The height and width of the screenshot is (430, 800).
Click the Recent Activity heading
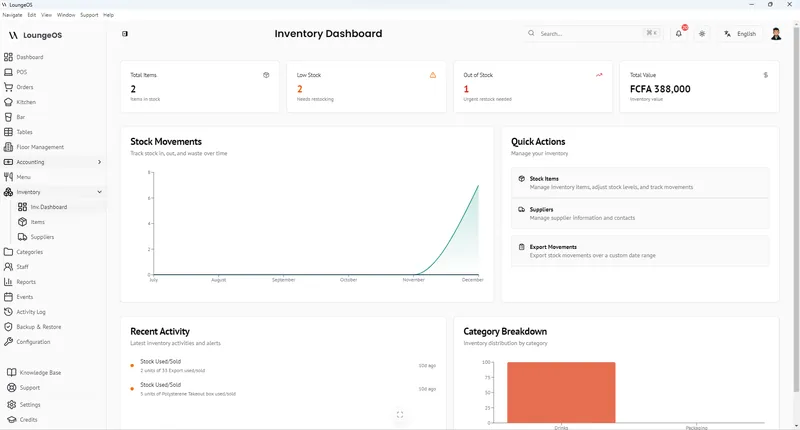(160, 332)
